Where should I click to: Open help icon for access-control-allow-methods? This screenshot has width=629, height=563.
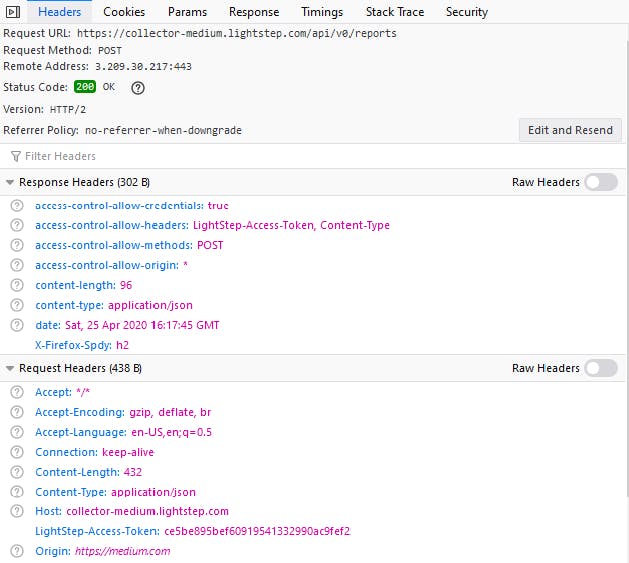[17, 245]
